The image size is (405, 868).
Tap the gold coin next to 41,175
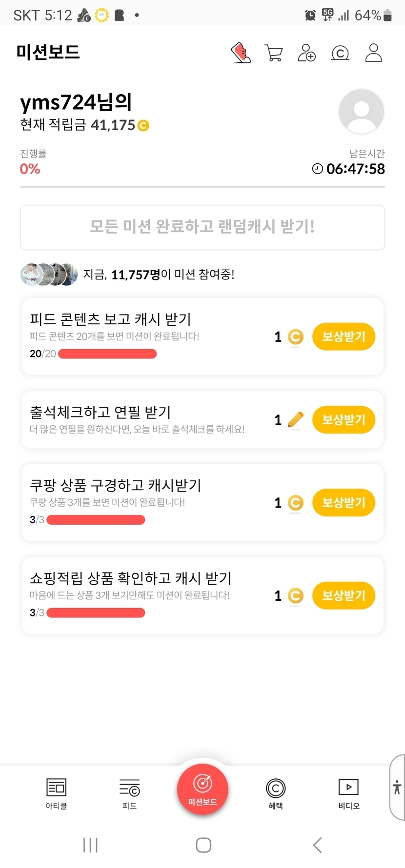(x=143, y=126)
